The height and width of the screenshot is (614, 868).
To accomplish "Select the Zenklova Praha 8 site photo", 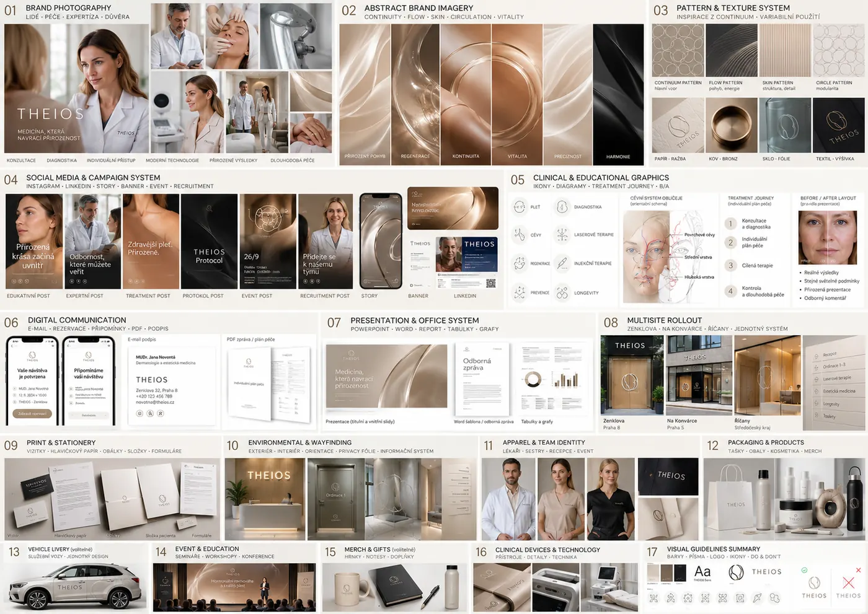I will click(632, 375).
